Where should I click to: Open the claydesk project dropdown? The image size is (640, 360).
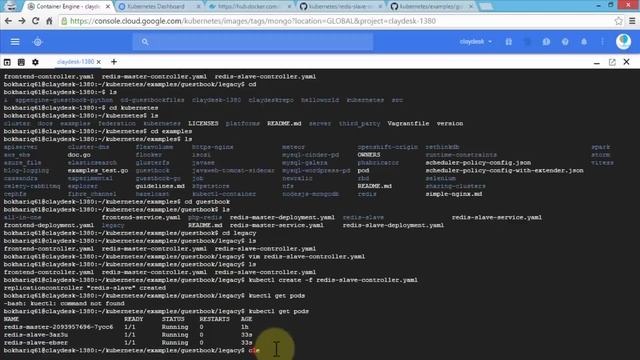tap(476, 42)
